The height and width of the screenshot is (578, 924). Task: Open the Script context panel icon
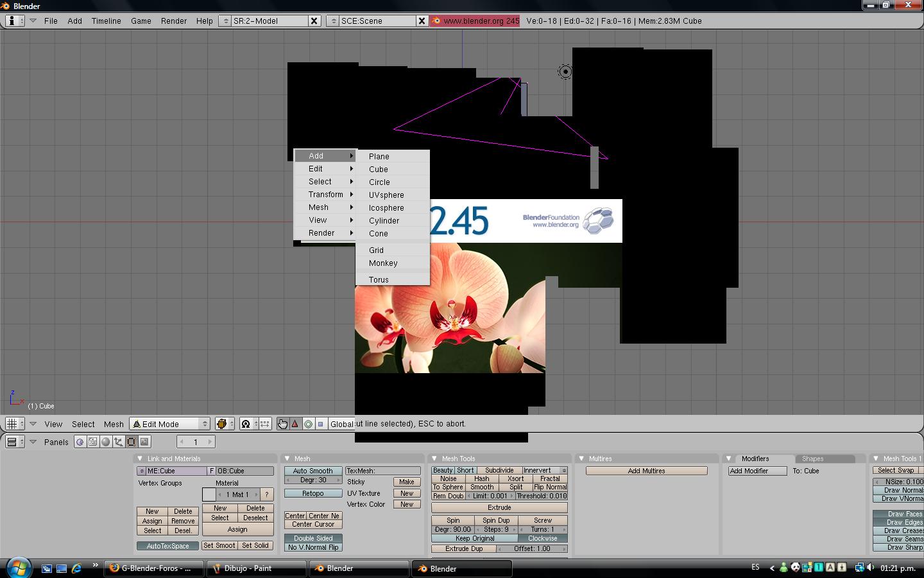(x=93, y=442)
